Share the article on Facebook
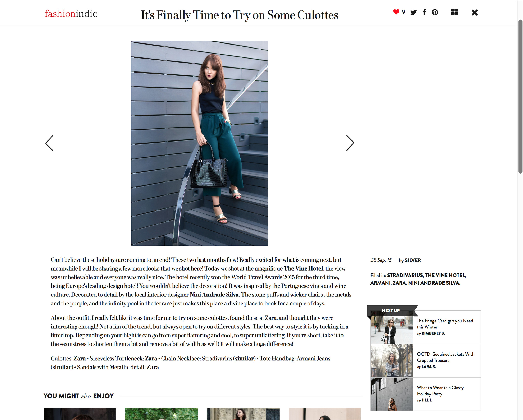Screen dimensions: 523x420 424,12
